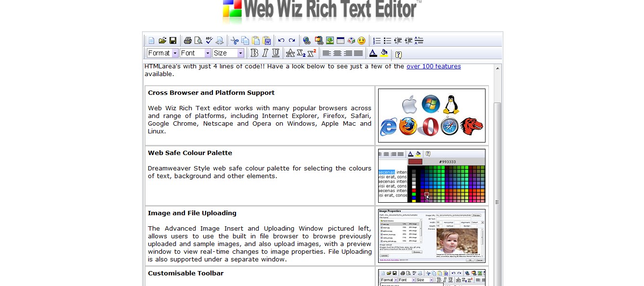Click the browser and OS logos image
644x286 pixels.
[x=432, y=116]
